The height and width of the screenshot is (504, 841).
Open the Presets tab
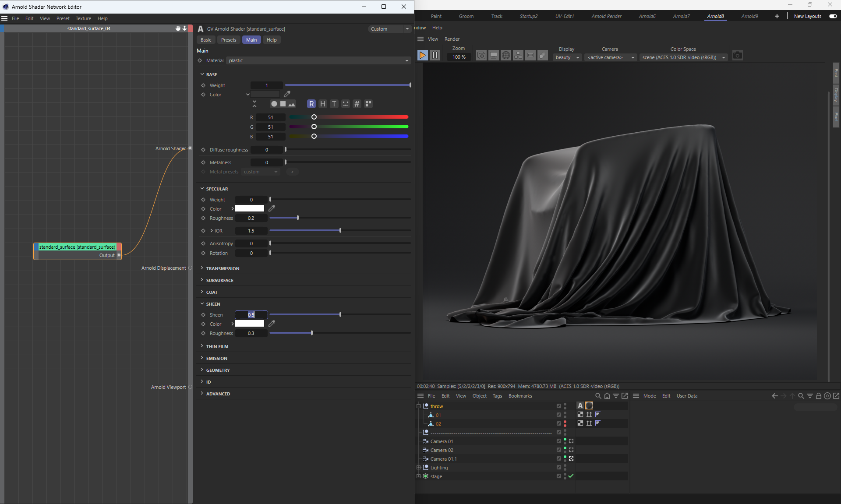[229, 40]
